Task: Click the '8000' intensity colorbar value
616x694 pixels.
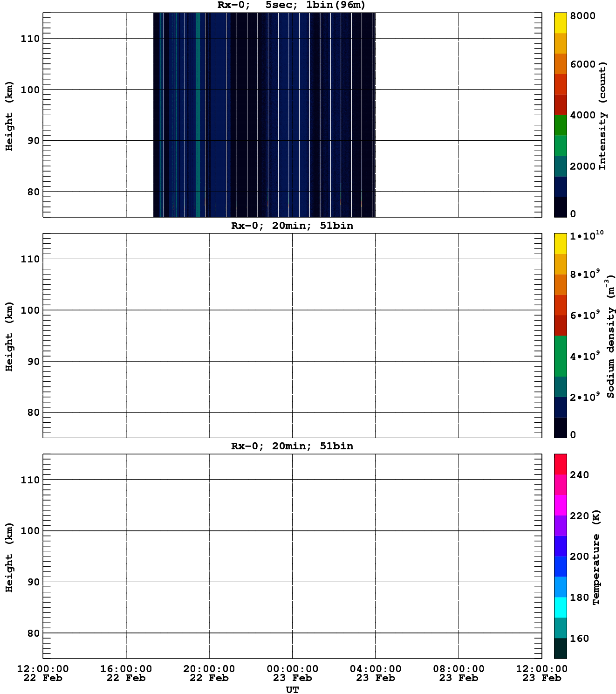Action: click(x=582, y=16)
